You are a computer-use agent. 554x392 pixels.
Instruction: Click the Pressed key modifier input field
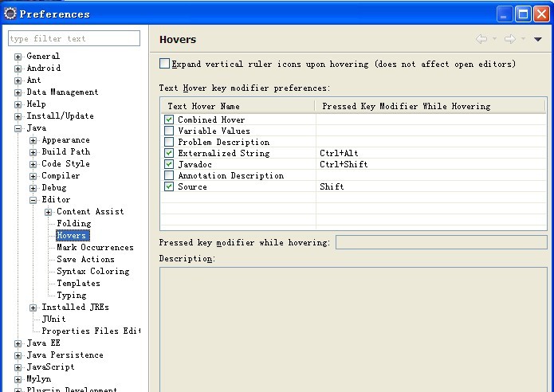(x=442, y=243)
